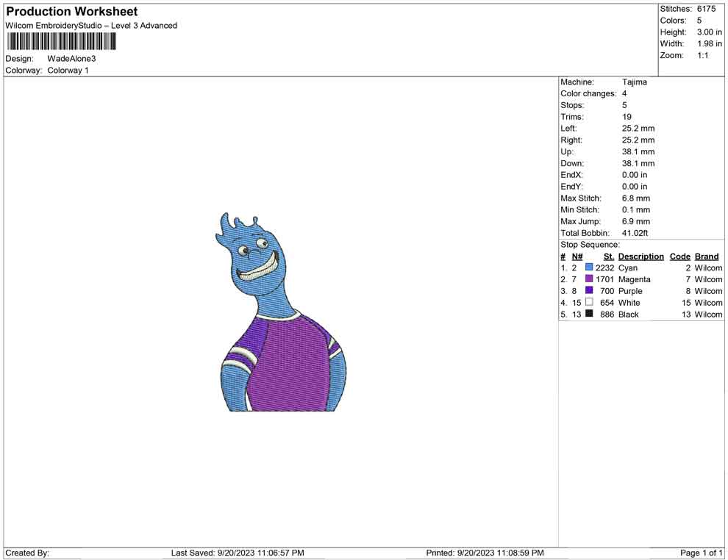The image size is (728, 560).
Task: Click the Wilcom EmbroideryStudio Level 3 text
Action: coord(91,26)
